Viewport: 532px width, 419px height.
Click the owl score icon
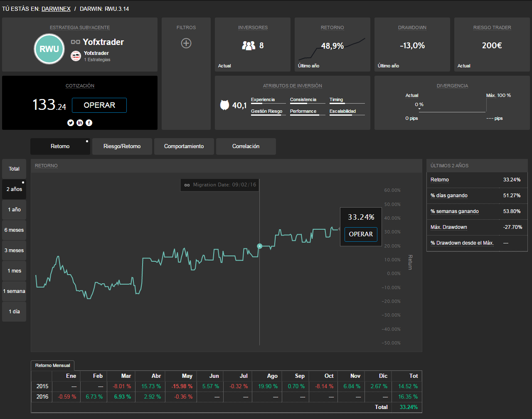click(224, 105)
